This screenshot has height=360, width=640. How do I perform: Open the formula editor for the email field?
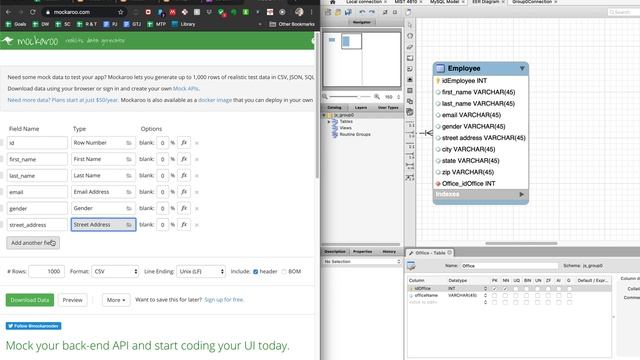184,192
